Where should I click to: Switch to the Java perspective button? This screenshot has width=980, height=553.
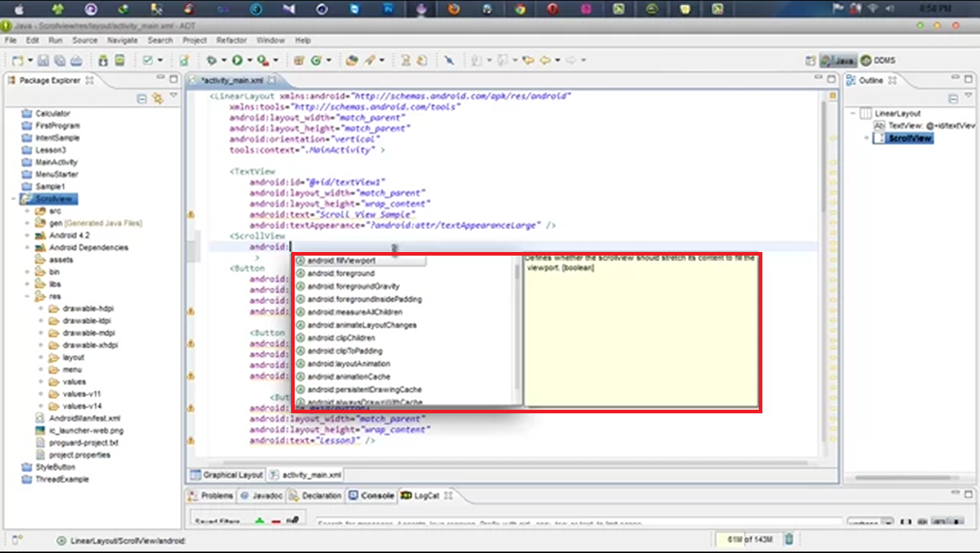(838, 60)
